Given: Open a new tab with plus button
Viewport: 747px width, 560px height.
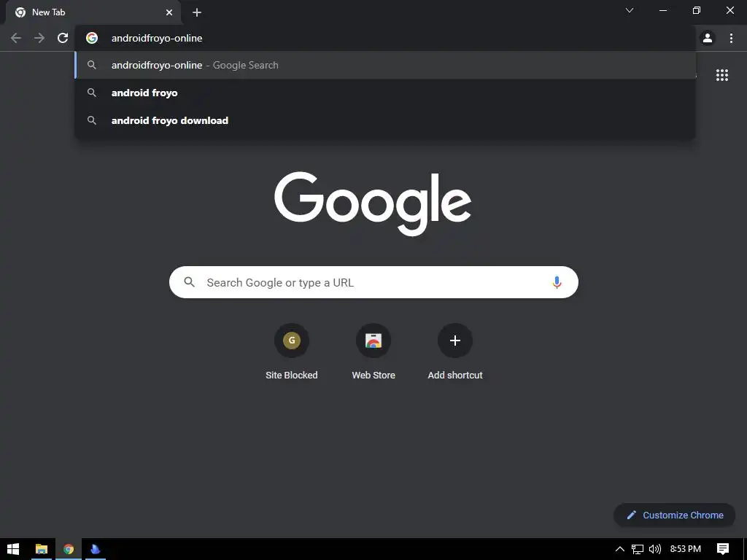Looking at the screenshot, I should 197,12.
